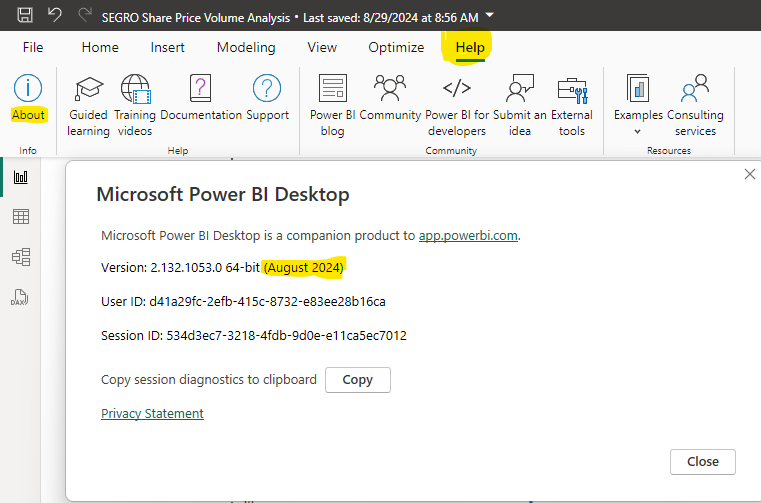761x503 pixels.
Task: Switch to Report view in sidebar
Action: 20,177
